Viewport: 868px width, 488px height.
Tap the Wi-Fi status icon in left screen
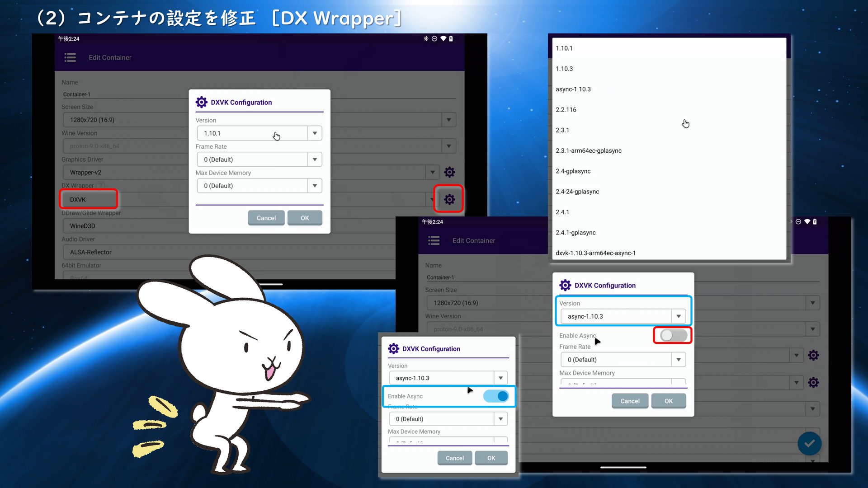tap(443, 39)
